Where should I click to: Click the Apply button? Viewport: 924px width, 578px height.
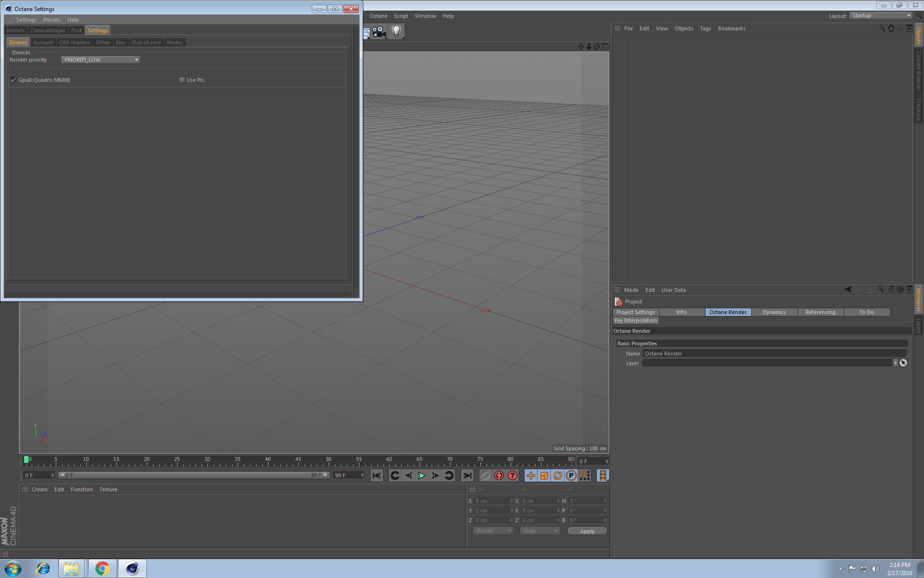(587, 531)
